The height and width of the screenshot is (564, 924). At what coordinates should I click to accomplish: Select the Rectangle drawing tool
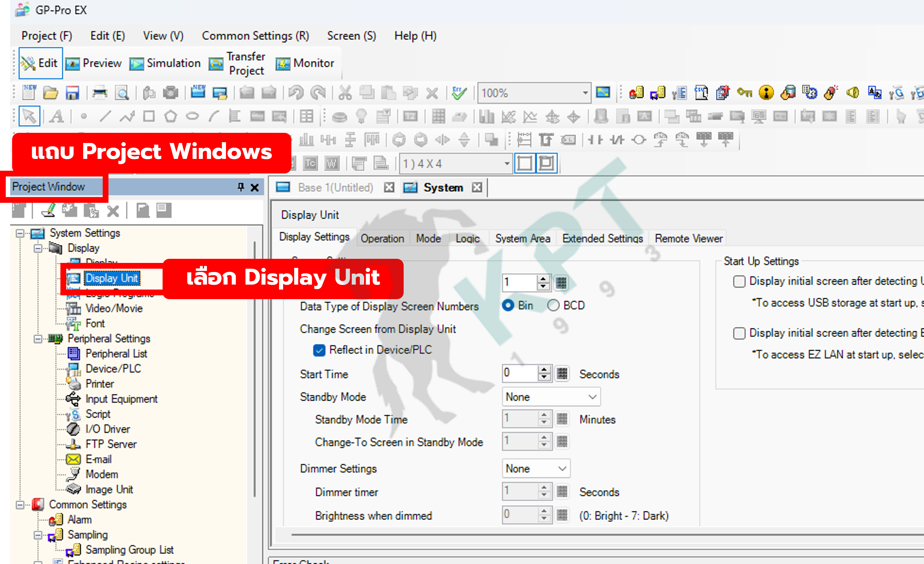[x=149, y=117]
